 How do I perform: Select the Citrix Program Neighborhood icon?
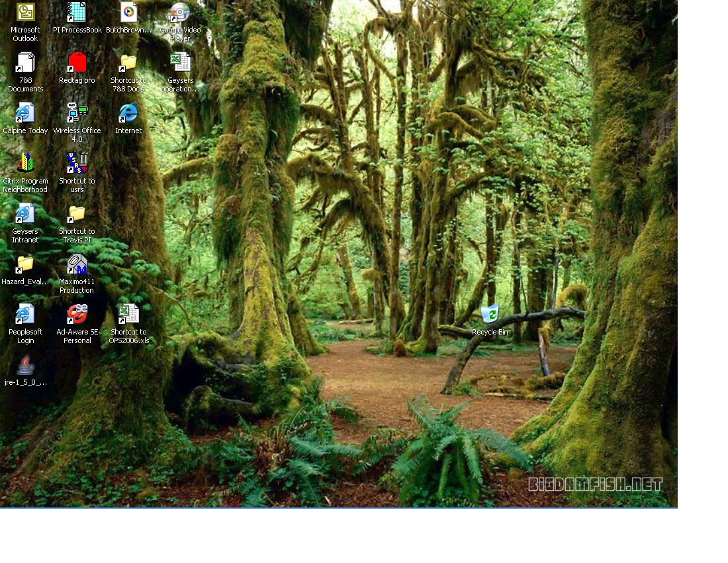pyautogui.click(x=25, y=164)
